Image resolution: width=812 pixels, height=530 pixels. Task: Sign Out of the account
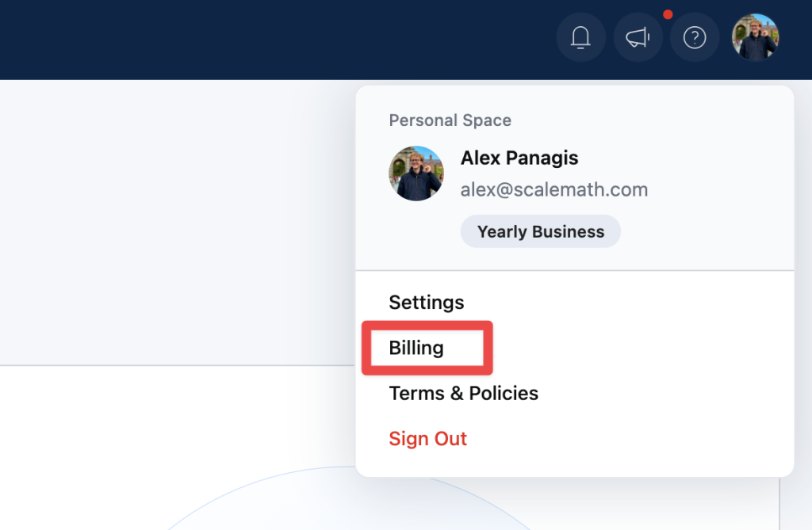coord(427,439)
